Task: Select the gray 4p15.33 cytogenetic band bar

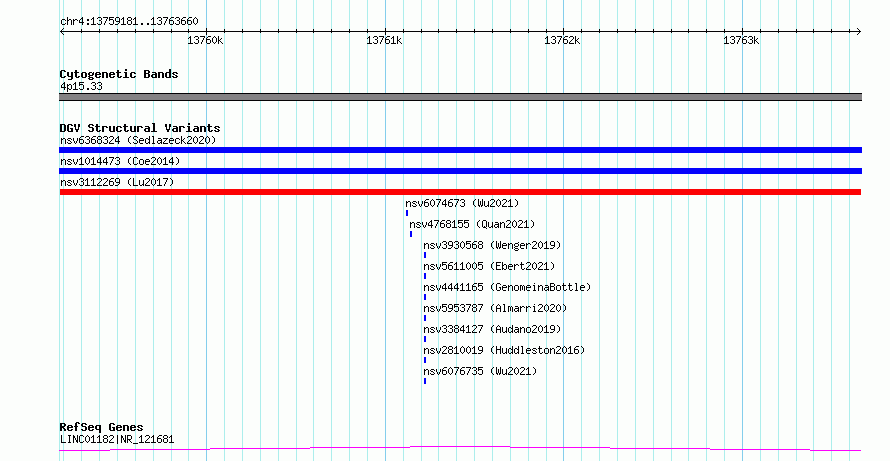Action: tap(460, 97)
